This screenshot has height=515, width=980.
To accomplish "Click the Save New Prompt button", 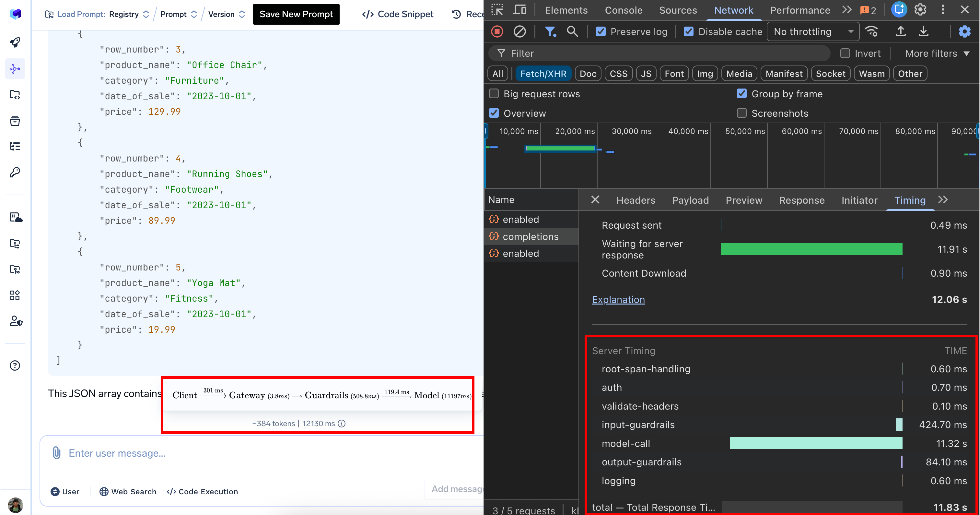I will pos(296,14).
